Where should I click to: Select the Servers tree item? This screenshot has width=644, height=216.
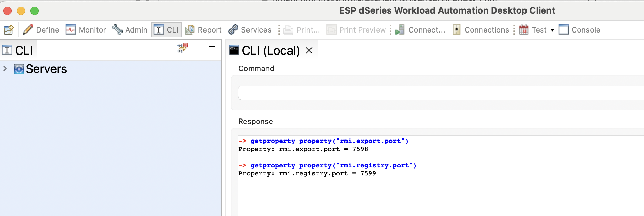pyautogui.click(x=46, y=69)
